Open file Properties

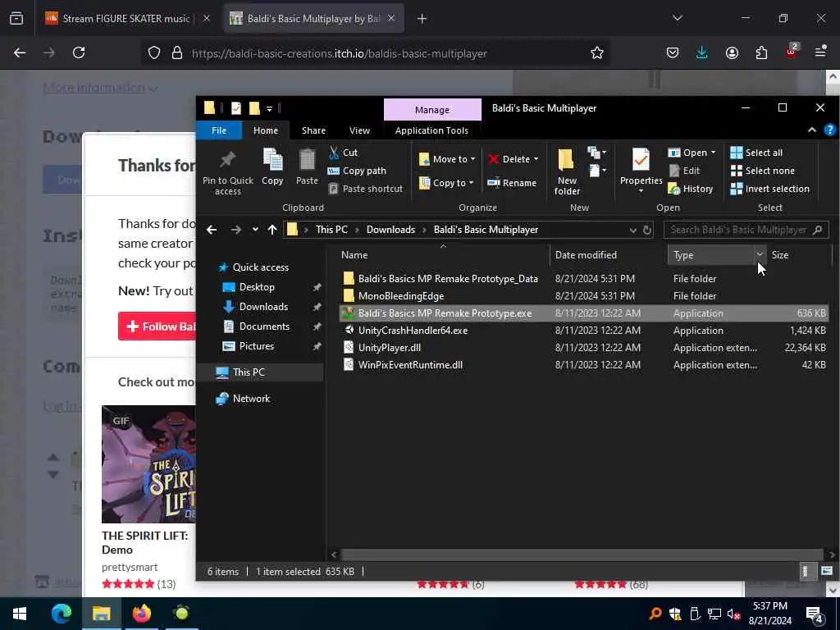coord(641,171)
